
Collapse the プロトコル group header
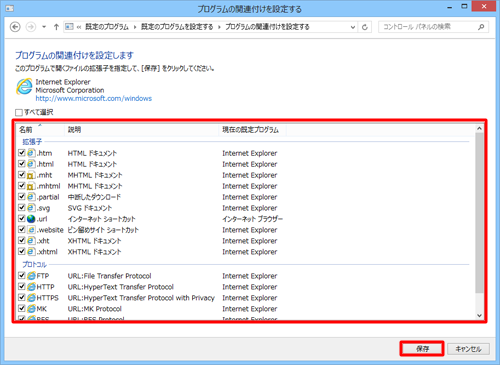34,264
